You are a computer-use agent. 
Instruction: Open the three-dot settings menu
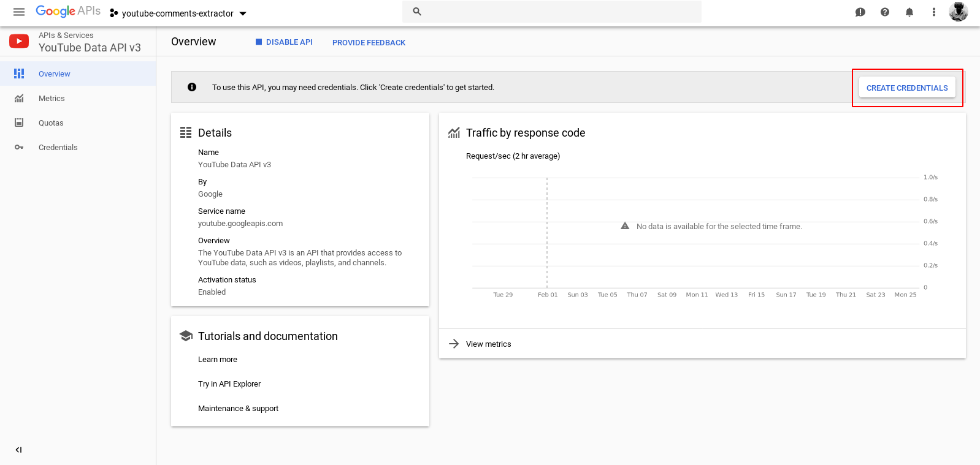[934, 12]
